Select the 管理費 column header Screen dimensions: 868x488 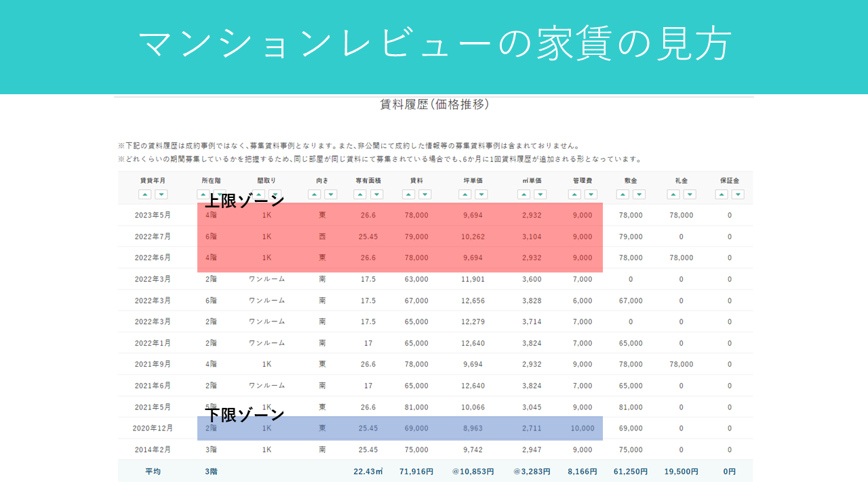point(583,181)
